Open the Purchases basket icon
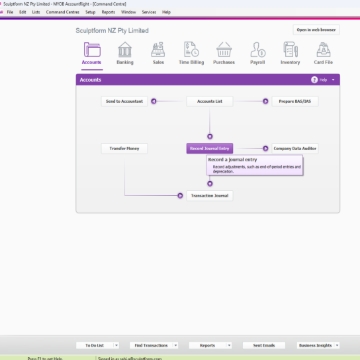Image resolution: width=360 pixels, height=360 pixels. [224, 50]
